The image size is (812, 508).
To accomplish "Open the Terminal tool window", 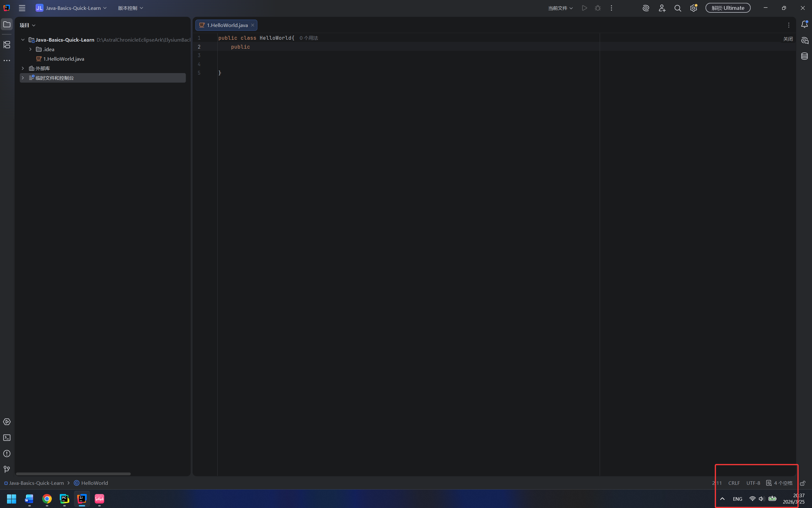I will 7,437.
